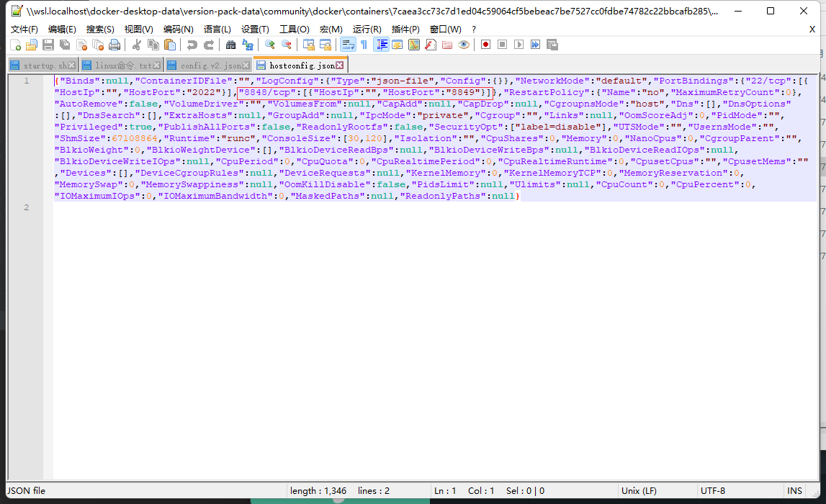Toggle synchronize vertical scrolling icon

click(x=309, y=45)
